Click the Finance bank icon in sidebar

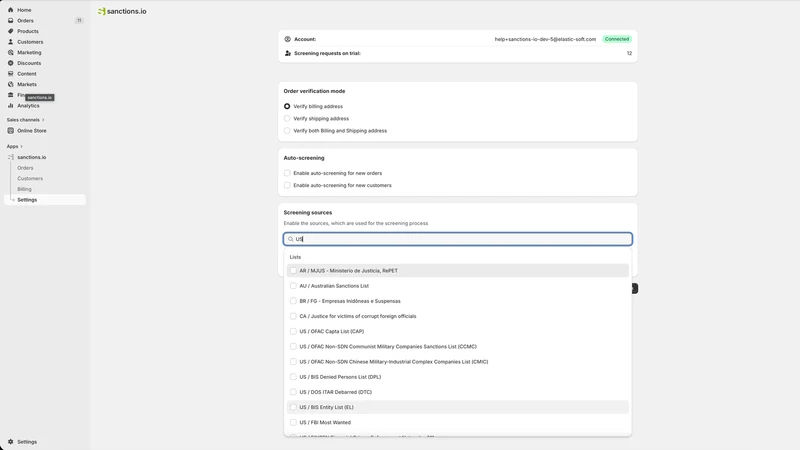click(x=10, y=95)
